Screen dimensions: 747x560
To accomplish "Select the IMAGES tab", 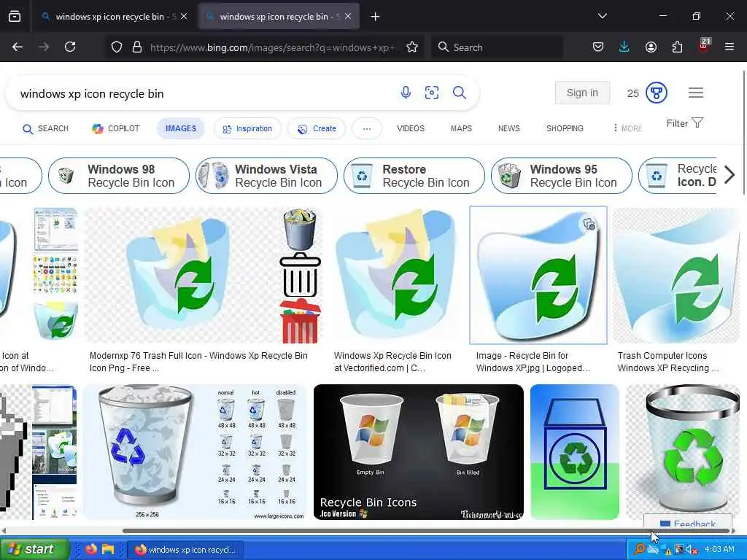I will 181,128.
